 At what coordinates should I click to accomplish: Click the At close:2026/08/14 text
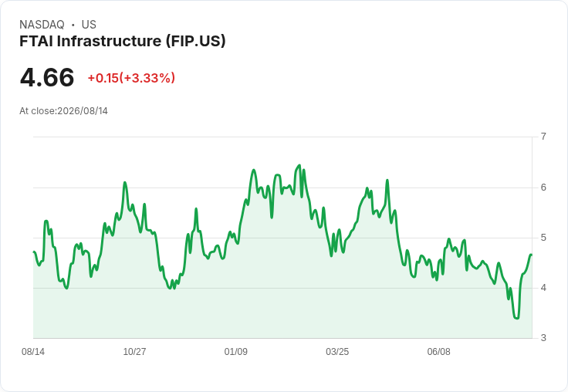(64, 111)
